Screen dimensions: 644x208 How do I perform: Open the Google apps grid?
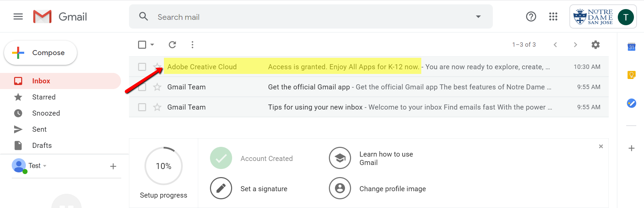(x=553, y=16)
